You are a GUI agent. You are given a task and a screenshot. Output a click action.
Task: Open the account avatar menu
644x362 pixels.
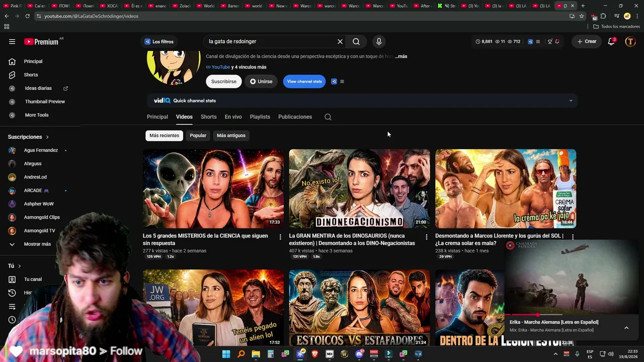pyautogui.click(x=630, y=42)
